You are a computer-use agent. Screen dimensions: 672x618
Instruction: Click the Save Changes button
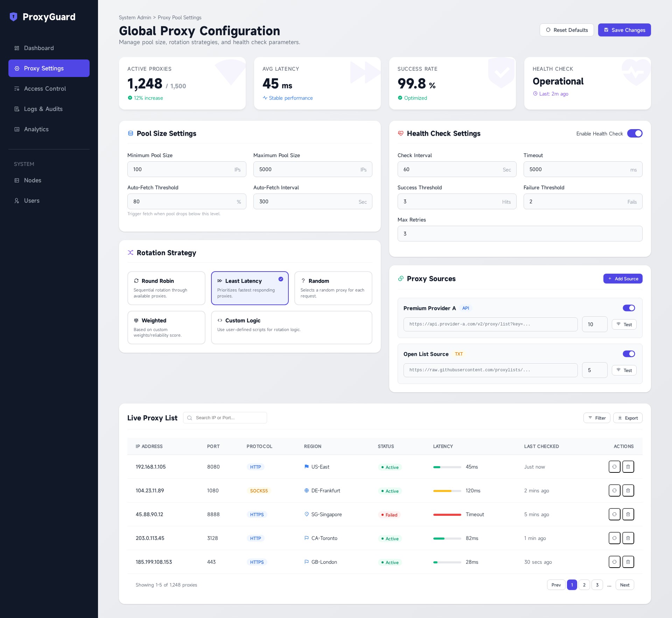[x=624, y=30]
